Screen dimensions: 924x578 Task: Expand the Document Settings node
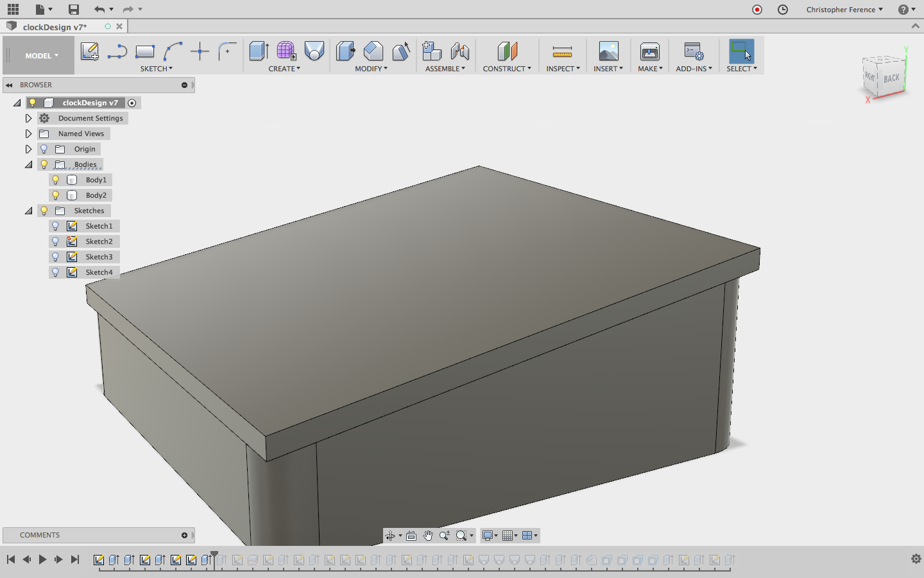[28, 118]
